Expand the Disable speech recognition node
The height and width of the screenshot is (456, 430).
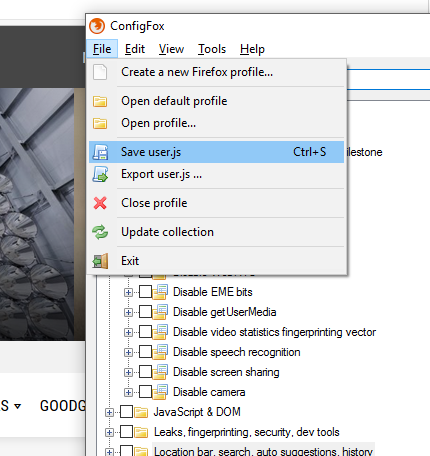pos(128,353)
